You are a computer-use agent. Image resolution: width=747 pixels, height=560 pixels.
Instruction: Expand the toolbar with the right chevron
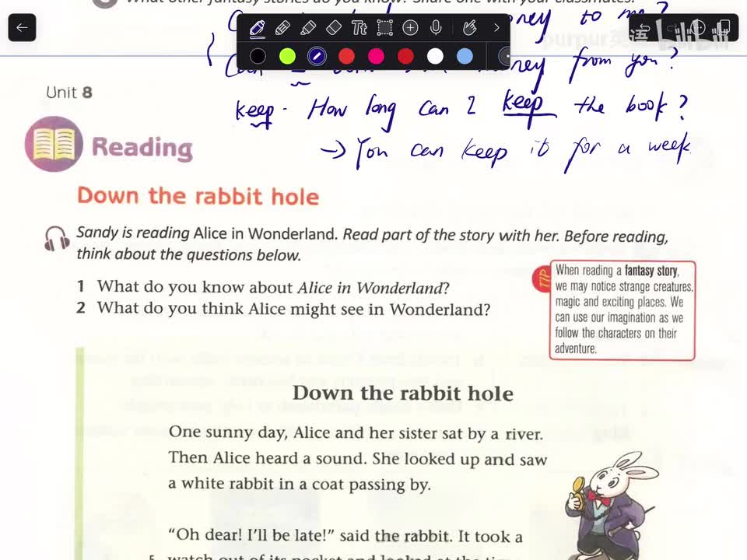point(496,28)
